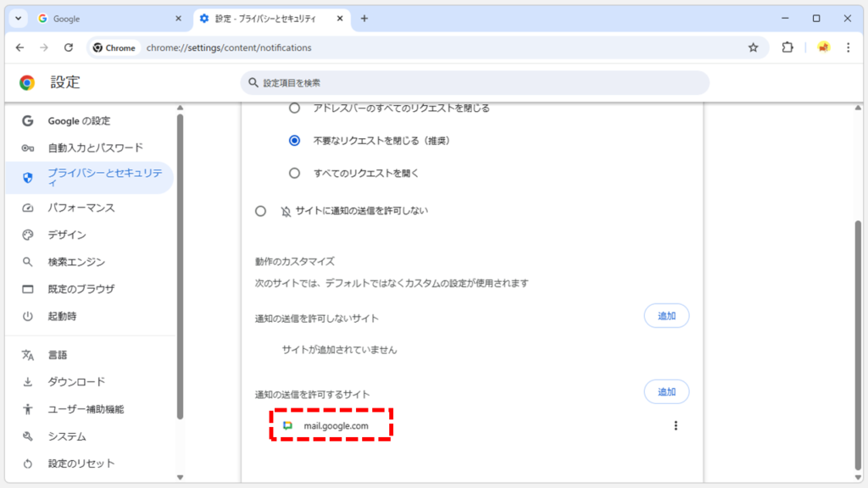Select the すべてのリクエストを開く radio button

pyautogui.click(x=295, y=173)
